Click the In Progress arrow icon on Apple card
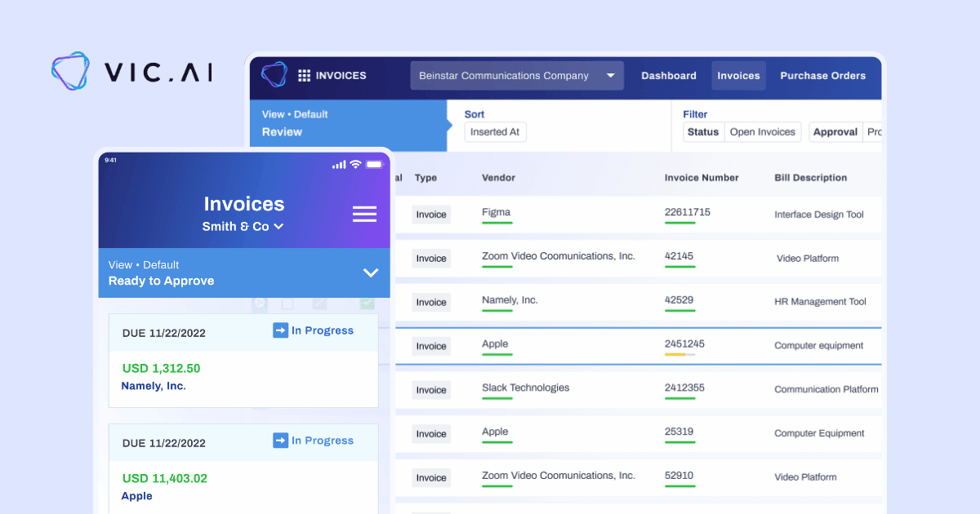This screenshot has height=514, width=980. 280,441
